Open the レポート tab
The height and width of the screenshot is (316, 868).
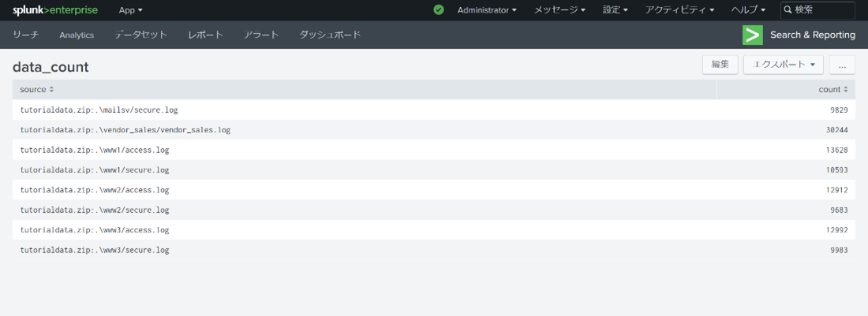pyautogui.click(x=205, y=35)
